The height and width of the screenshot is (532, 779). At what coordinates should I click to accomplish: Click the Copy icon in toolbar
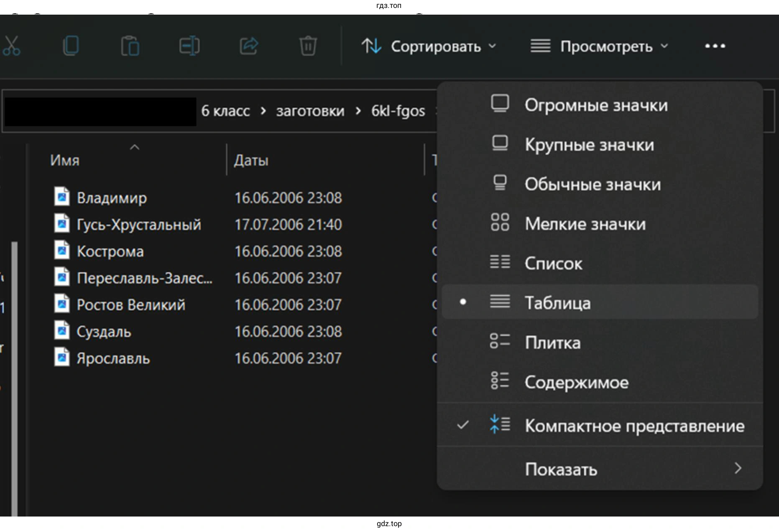click(x=71, y=46)
